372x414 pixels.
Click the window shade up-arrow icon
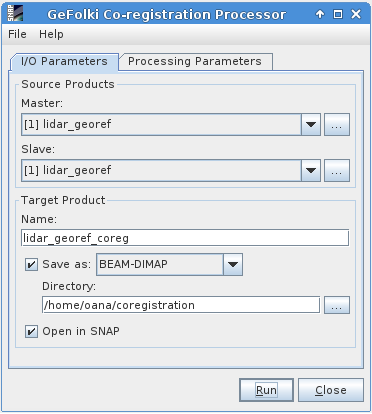320,14
